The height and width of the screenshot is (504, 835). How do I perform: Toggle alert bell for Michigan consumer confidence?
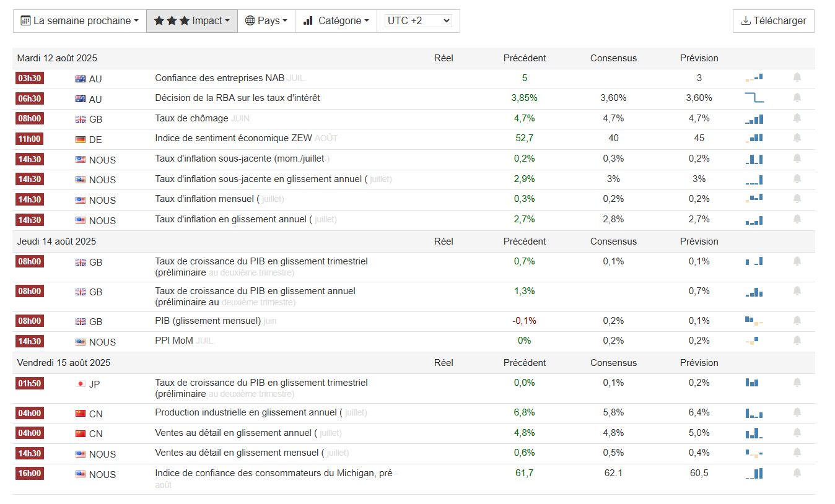pos(797,473)
